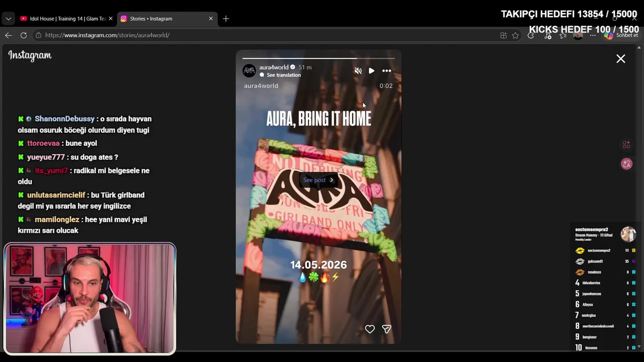
Task: Reload the Instagram page
Action: click(x=24, y=35)
